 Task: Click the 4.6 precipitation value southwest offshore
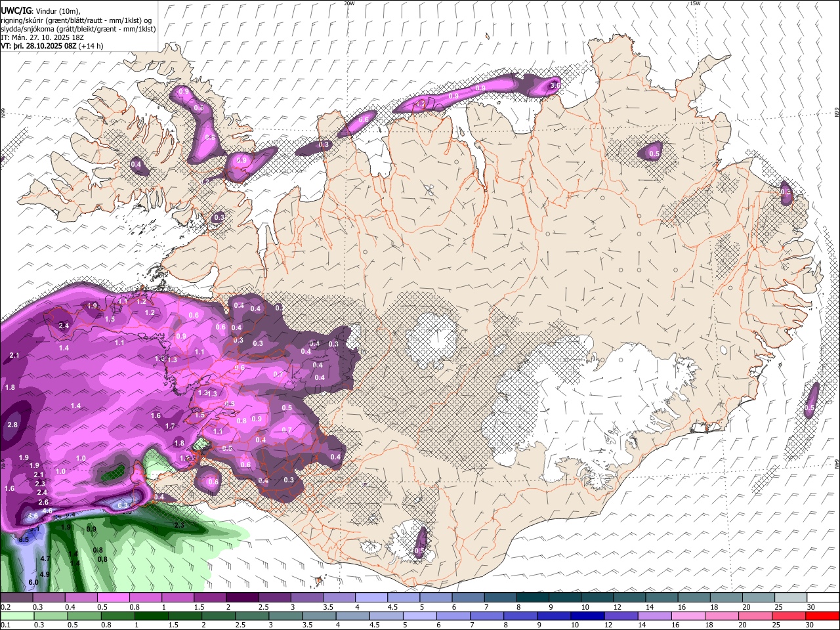pos(47,511)
